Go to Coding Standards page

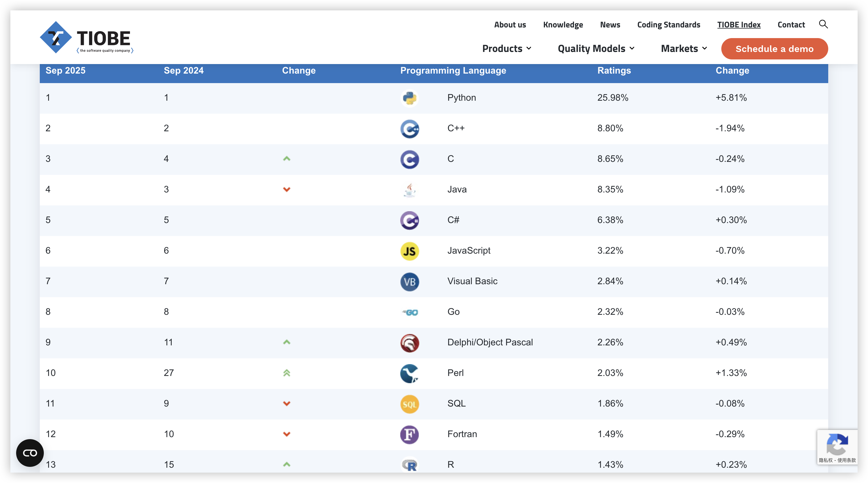(x=669, y=25)
